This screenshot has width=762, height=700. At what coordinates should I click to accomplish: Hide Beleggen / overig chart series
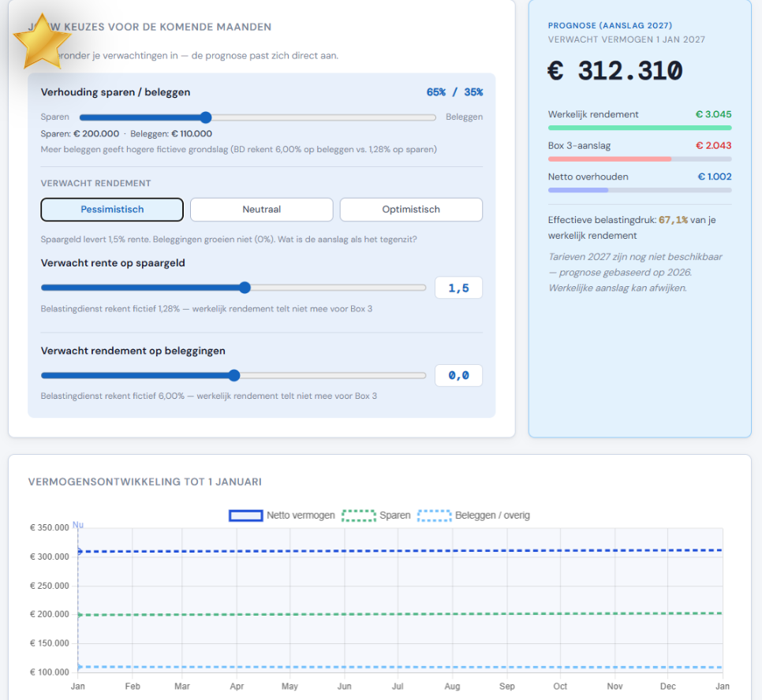[433, 516]
